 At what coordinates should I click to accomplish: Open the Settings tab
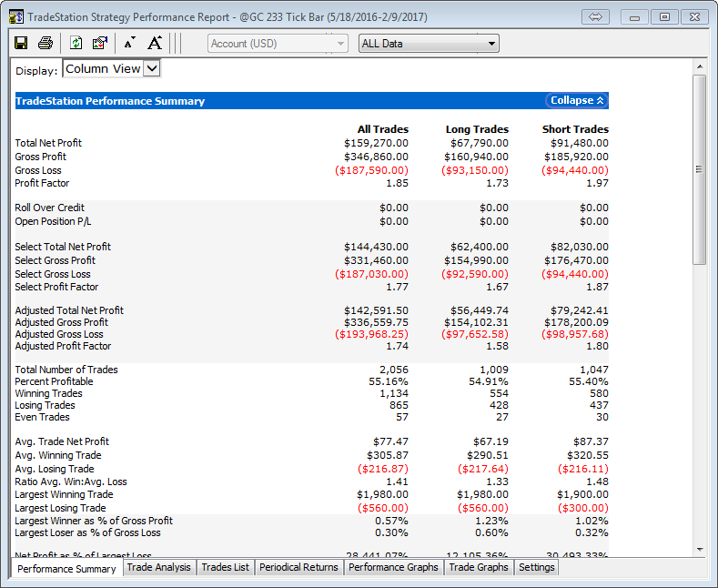pyautogui.click(x=536, y=567)
